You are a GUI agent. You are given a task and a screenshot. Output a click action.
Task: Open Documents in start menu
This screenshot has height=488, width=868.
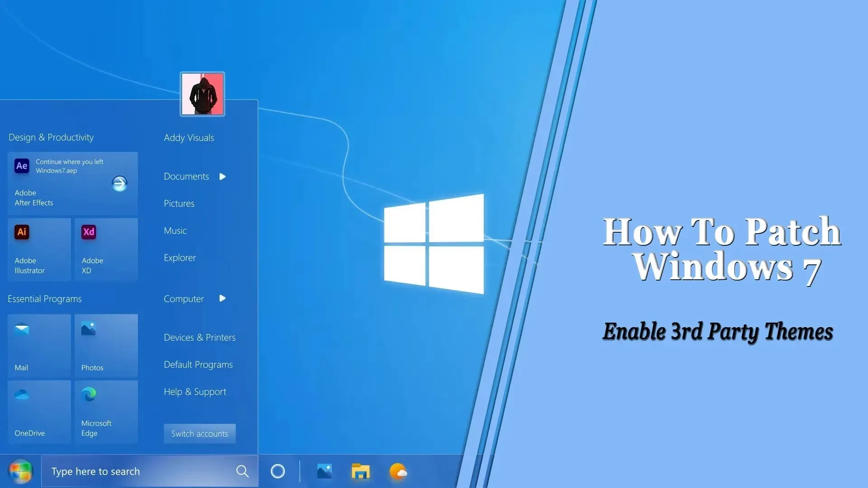click(x=186, y=177)
